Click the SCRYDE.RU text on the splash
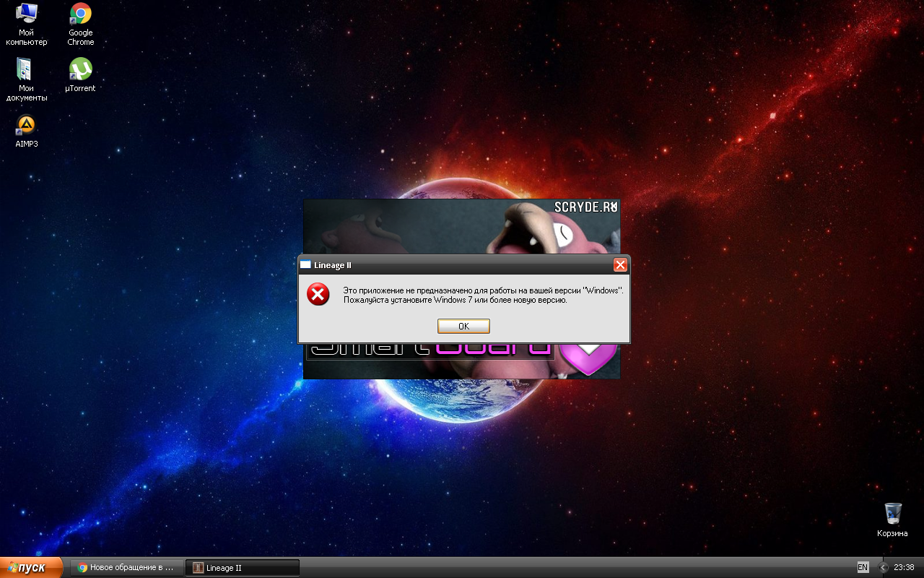 point(581,207)
